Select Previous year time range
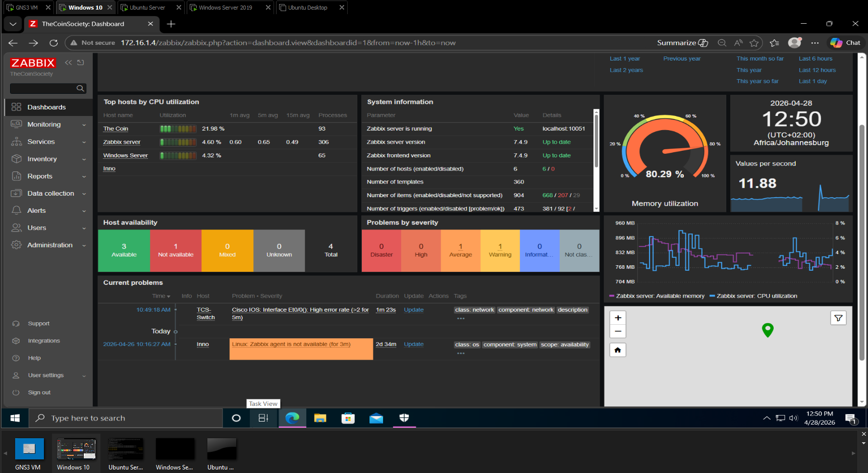This screenshot has height=473, width=868. [x=682, y=58]
